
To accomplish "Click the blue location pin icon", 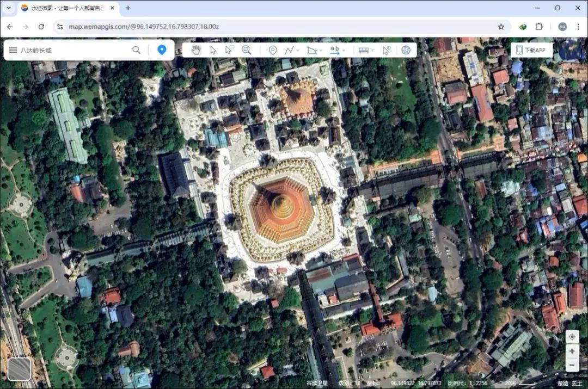I will [162, 50].
